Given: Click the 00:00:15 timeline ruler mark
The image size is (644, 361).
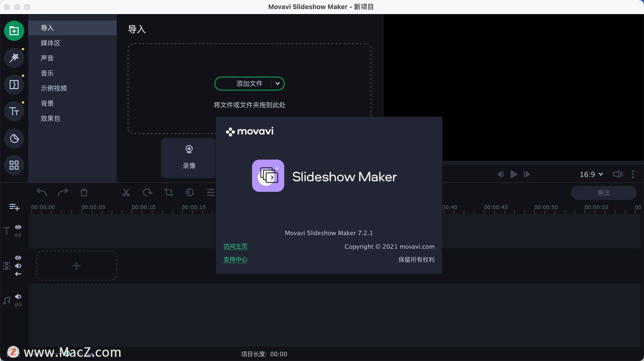Looking at the screenshot, I should click(194, 207).
